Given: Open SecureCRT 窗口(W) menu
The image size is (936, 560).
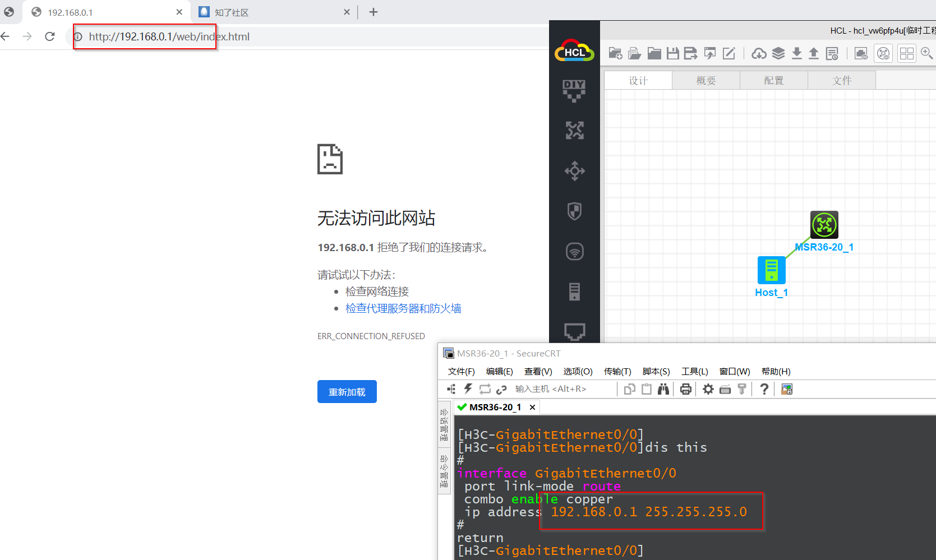Looking at the screenshot, I should click(x=735, y=372).
